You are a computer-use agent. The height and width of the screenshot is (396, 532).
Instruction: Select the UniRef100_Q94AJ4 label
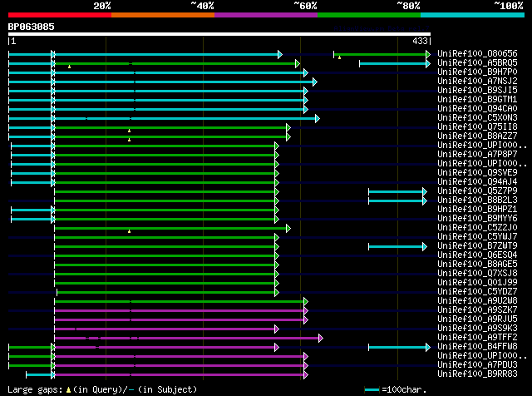(477, 181)
